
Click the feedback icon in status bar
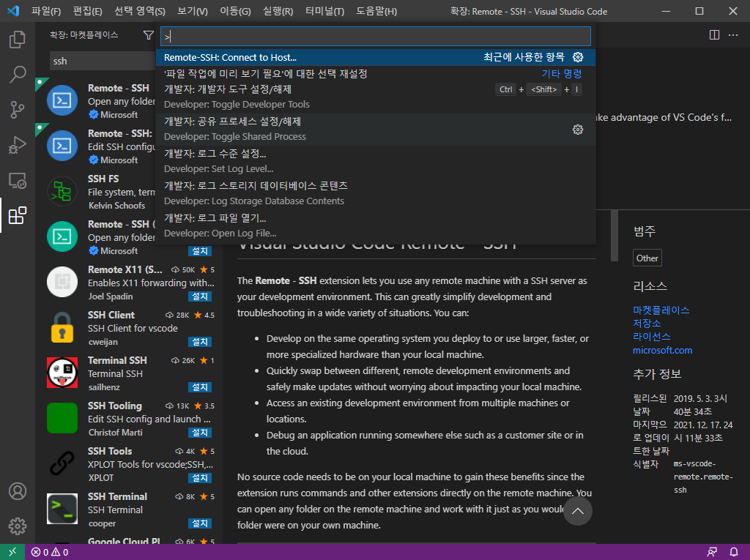[712, 553]
